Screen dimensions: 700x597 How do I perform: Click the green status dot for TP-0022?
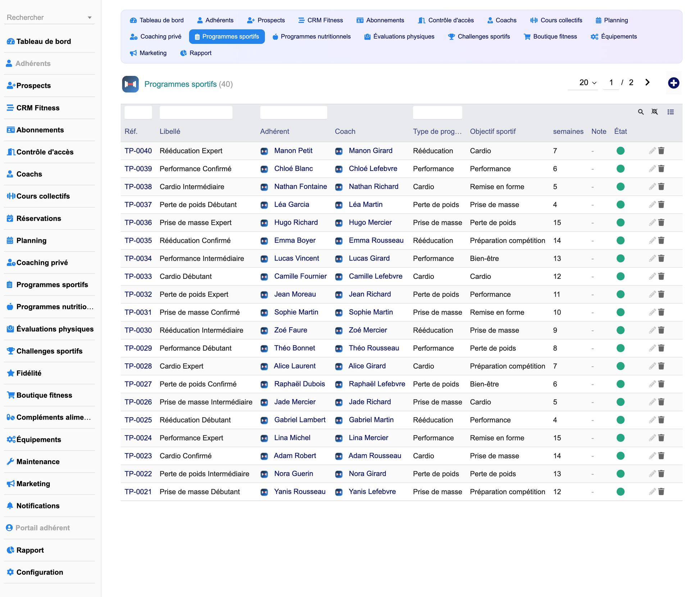click(x=621, y=474)
